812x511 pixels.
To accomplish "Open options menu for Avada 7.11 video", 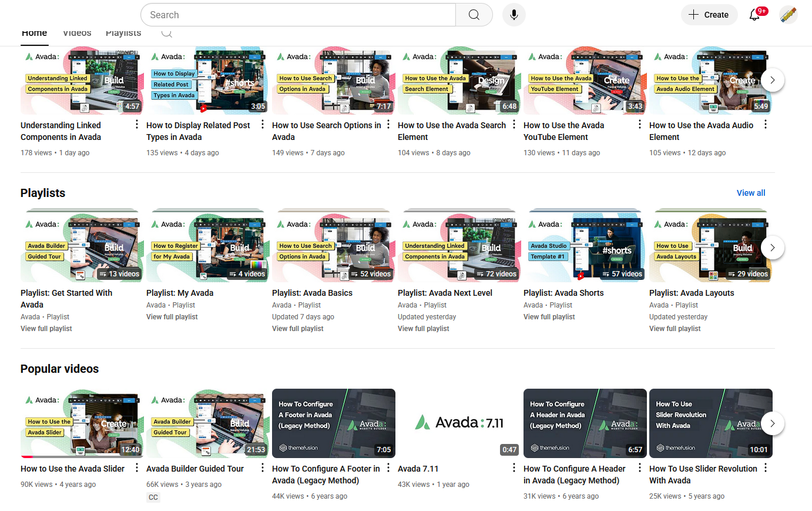I will point(514,468).
